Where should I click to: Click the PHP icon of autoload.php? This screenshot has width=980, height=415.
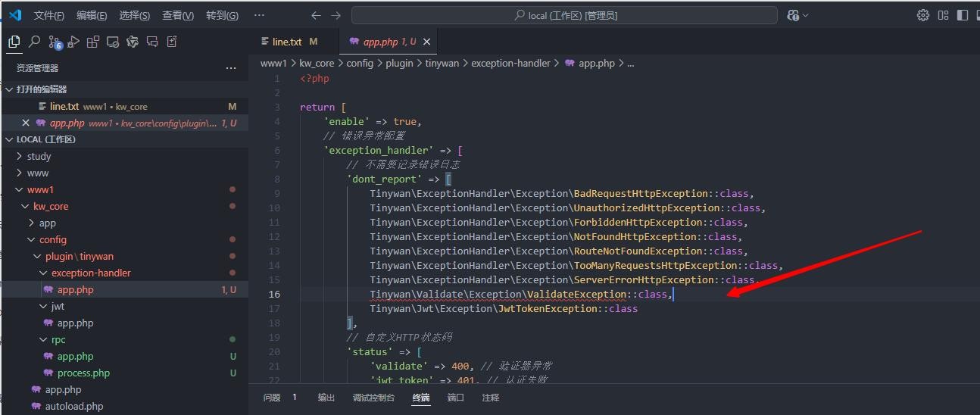37,407
